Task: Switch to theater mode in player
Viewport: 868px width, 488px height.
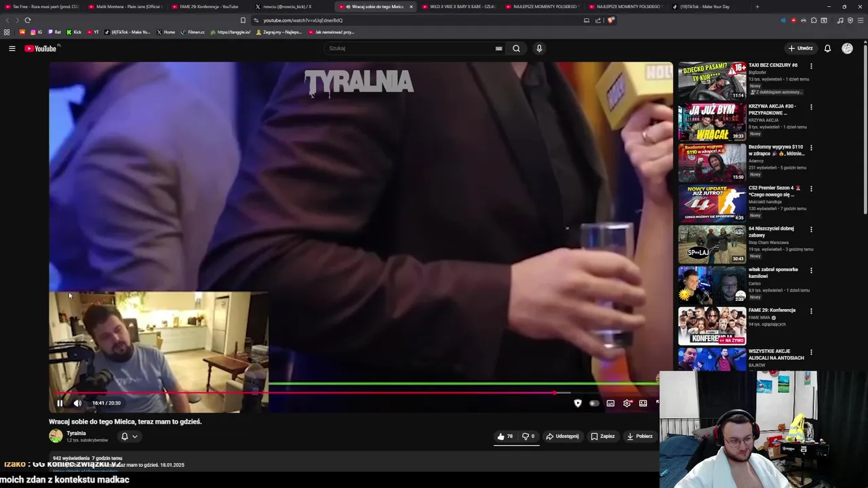Action: 643,403
